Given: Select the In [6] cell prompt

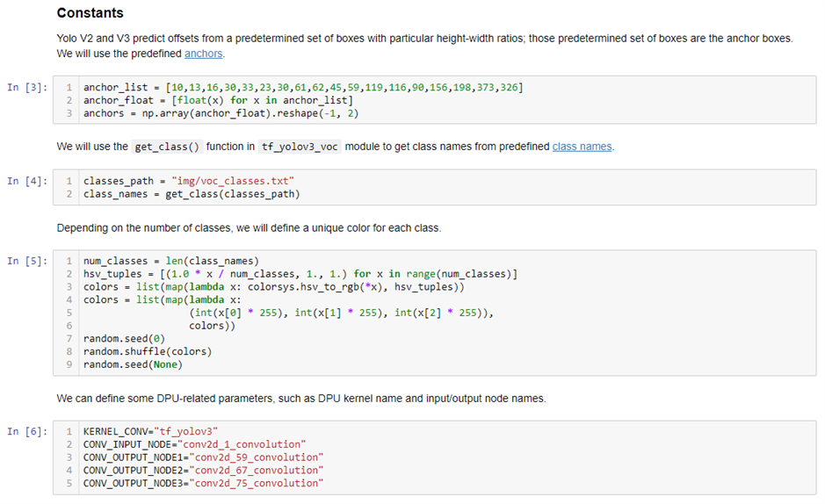Looking at the screenshot, I should click(x=27, y=431).
